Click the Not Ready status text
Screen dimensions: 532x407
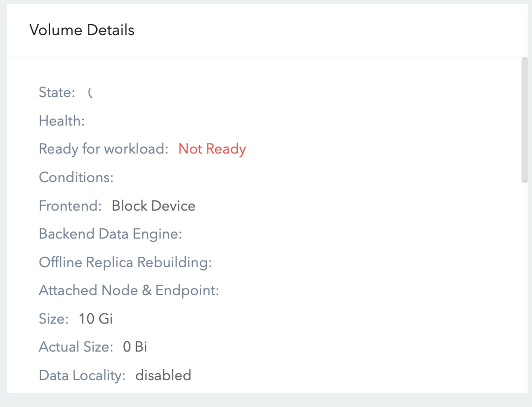[212, 149]
